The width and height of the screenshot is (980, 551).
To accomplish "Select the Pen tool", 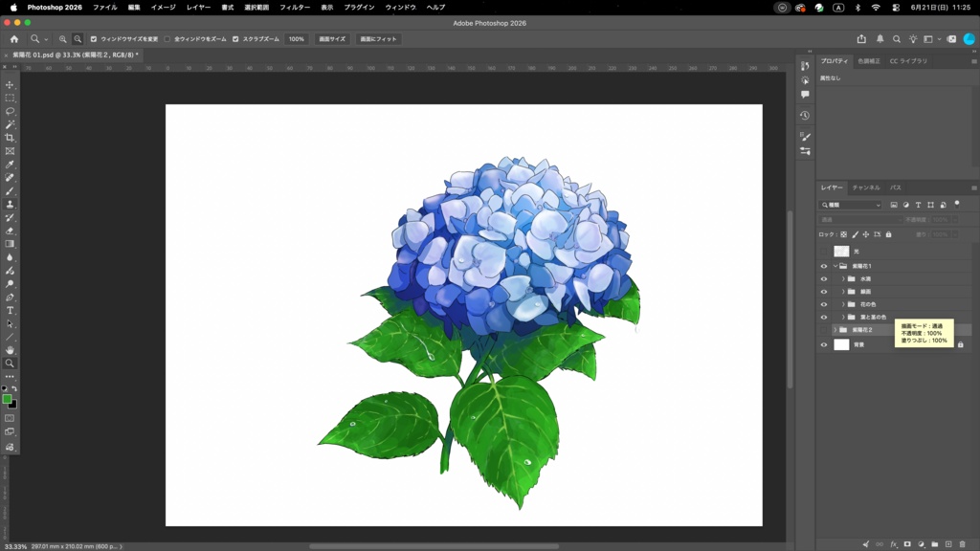I will click(x=10, y=298).
